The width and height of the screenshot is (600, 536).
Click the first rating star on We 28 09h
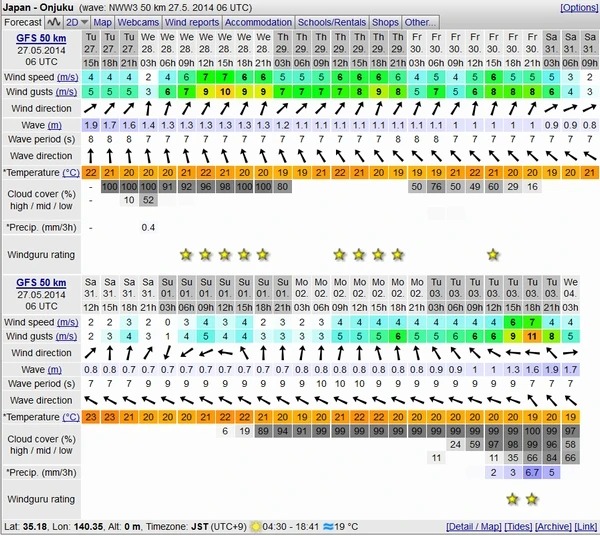[186, 254]
